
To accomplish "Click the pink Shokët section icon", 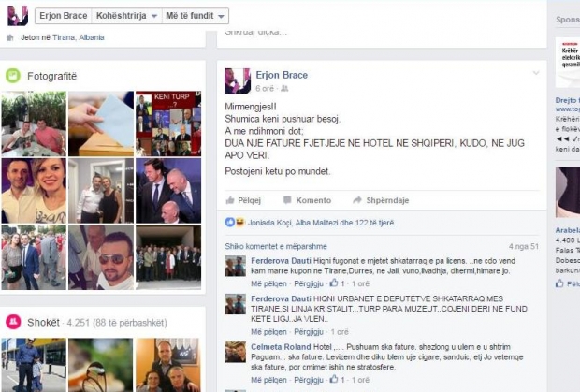I will click(13, 322).
